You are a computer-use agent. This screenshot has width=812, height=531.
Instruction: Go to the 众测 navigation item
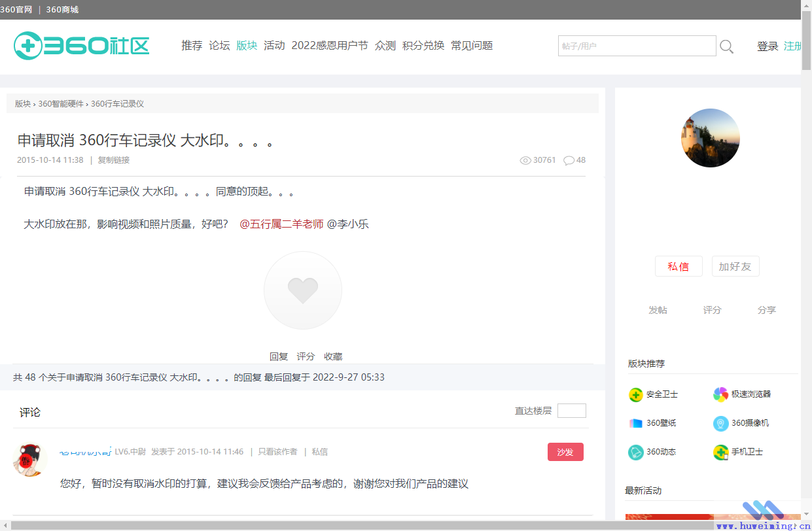click(385, 46)
